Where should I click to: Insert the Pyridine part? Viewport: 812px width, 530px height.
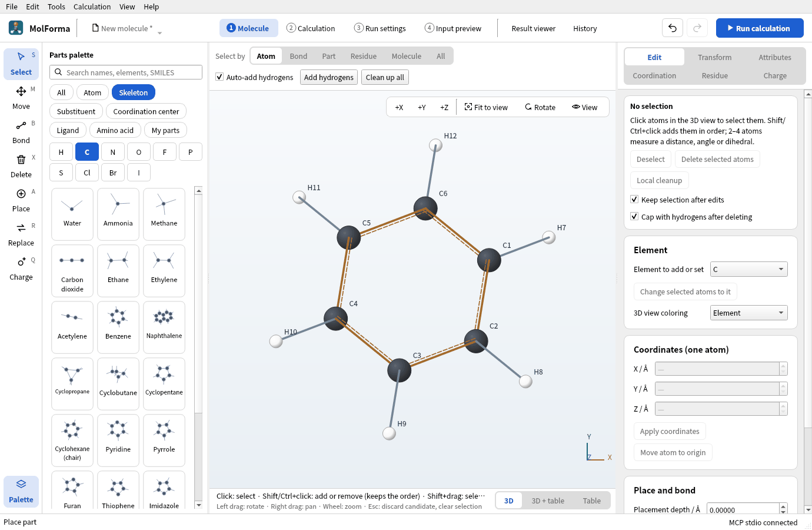[x=118, y=440]
